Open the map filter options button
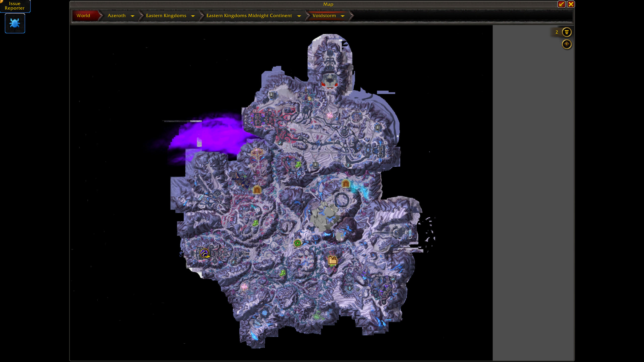This screenshot has width=644, height=362. click(x=567, y=32)
